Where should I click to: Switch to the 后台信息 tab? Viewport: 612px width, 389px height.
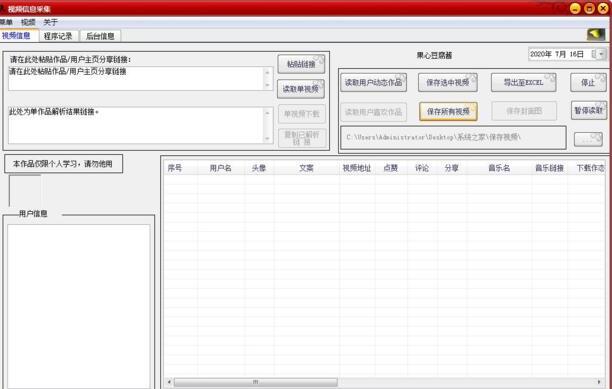point(100,36)
